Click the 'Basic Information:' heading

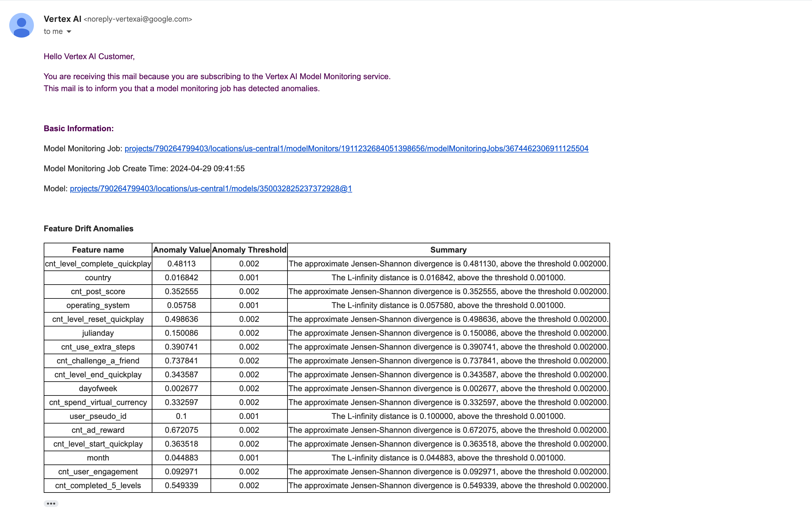tap(78, 128)
